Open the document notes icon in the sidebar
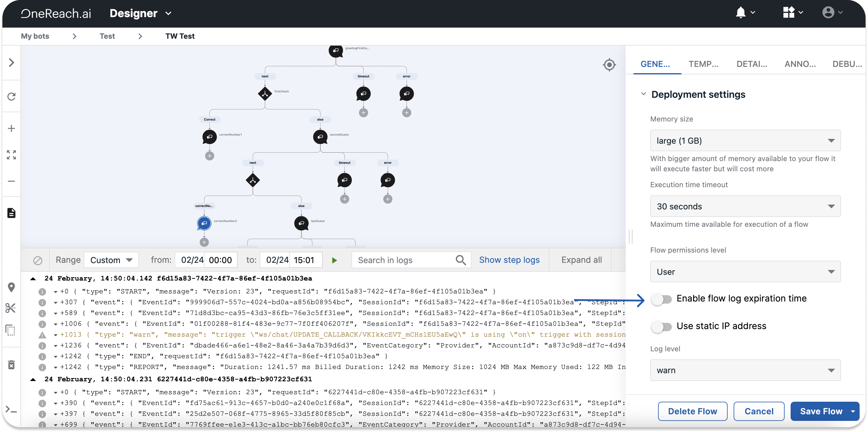868x432 pixels. (x=11, y=213)
